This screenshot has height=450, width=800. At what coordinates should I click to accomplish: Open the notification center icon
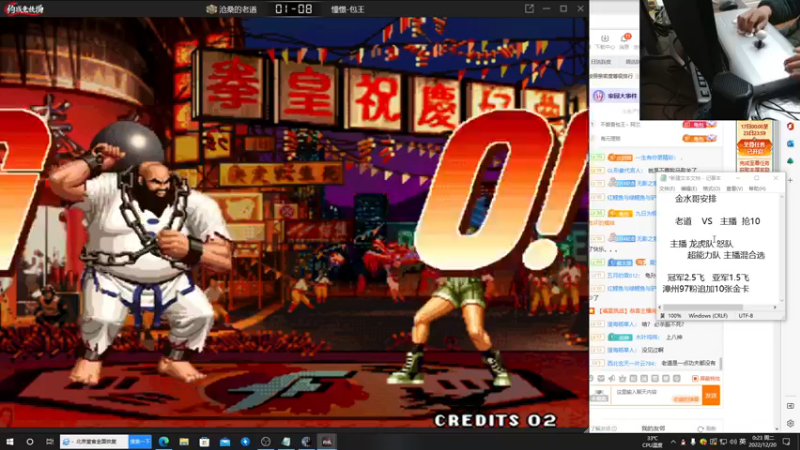tap(787, 442)
